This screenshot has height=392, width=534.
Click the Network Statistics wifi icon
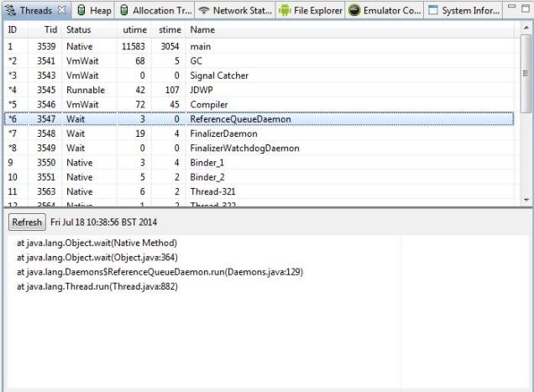[x=204, y=10]
